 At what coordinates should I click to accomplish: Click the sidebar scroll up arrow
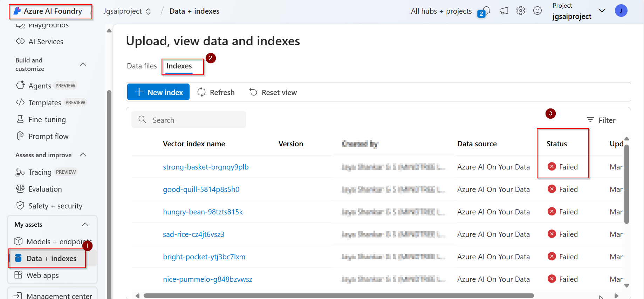(x=109, y=31)
